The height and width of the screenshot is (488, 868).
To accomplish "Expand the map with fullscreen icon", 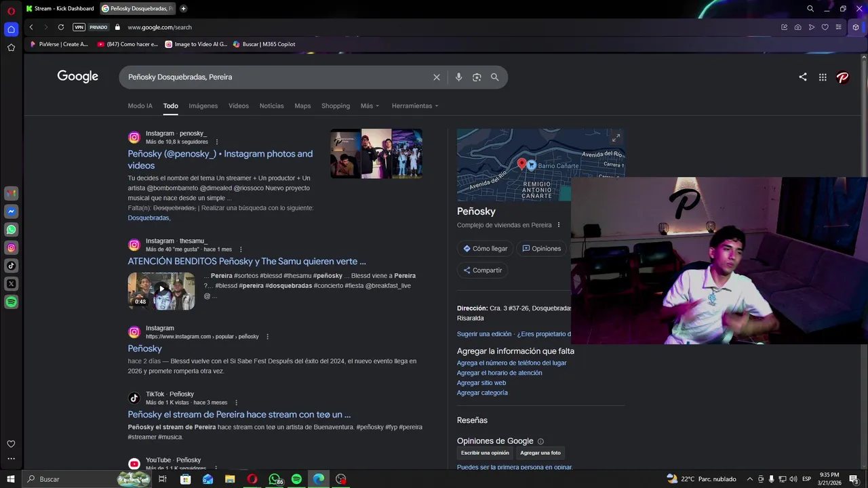I will [x=616, y=138].
